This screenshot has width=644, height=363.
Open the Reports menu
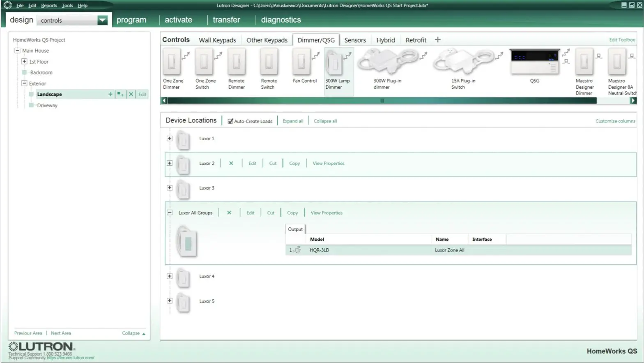tap(49, 5)
